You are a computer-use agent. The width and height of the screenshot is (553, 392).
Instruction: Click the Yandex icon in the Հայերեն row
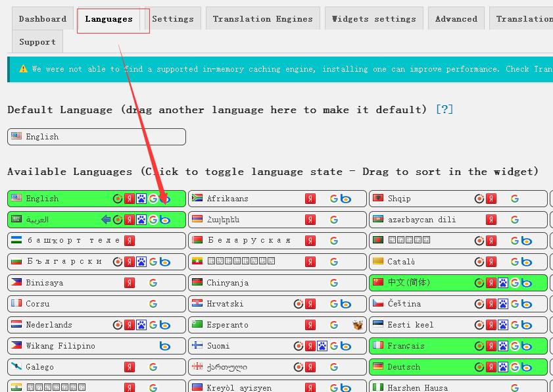310,220
